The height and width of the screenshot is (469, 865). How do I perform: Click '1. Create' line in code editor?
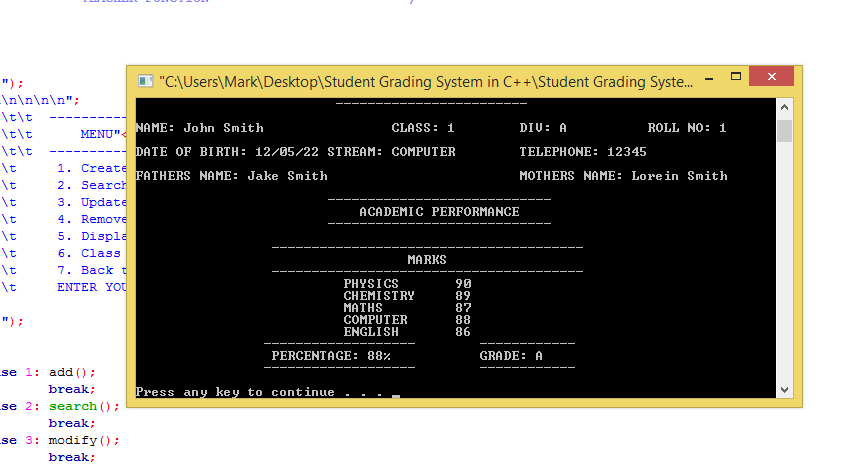[92, 168]
